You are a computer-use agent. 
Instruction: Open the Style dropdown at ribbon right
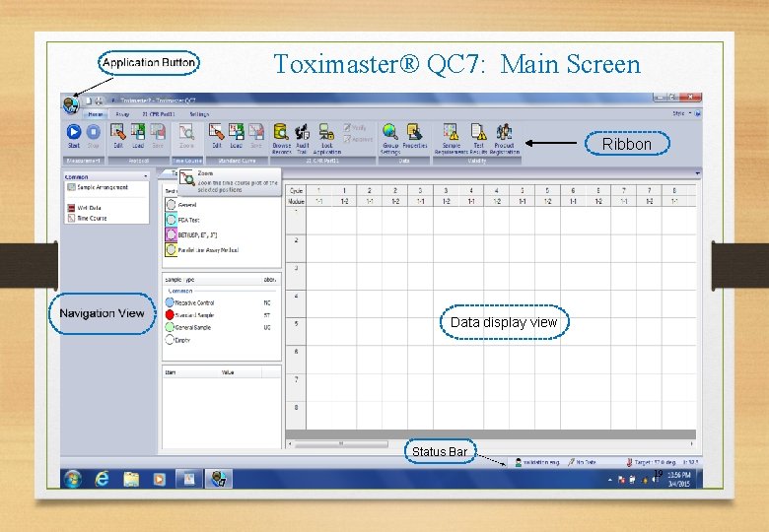point(682,113)
